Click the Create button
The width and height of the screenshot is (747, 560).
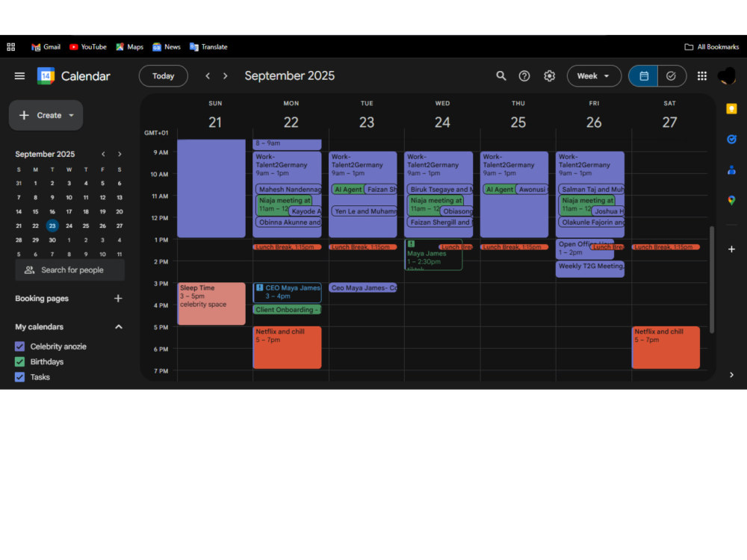pyautogui.click(x=46, y=115)
